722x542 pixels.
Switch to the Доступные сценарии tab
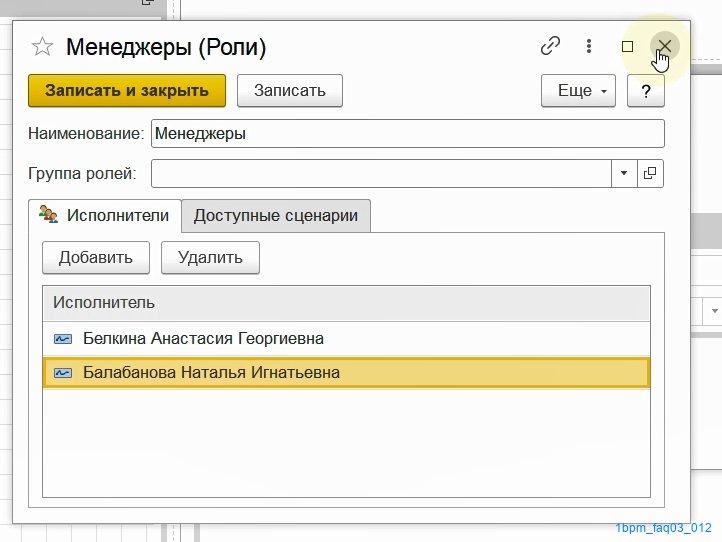click(x=276, y=216)
